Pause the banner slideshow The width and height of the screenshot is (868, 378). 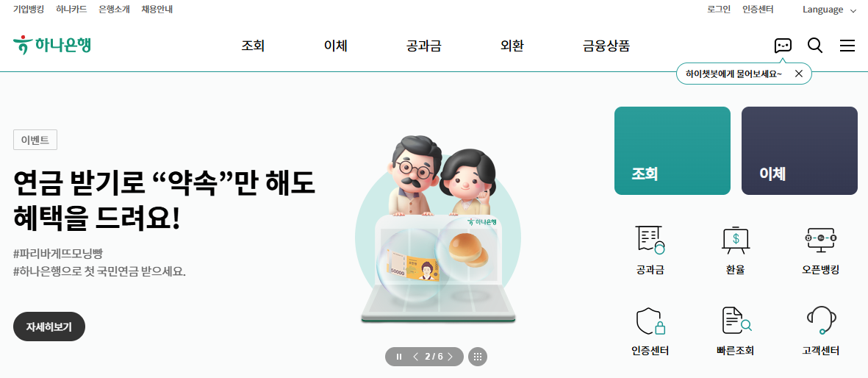click(399, 357)
